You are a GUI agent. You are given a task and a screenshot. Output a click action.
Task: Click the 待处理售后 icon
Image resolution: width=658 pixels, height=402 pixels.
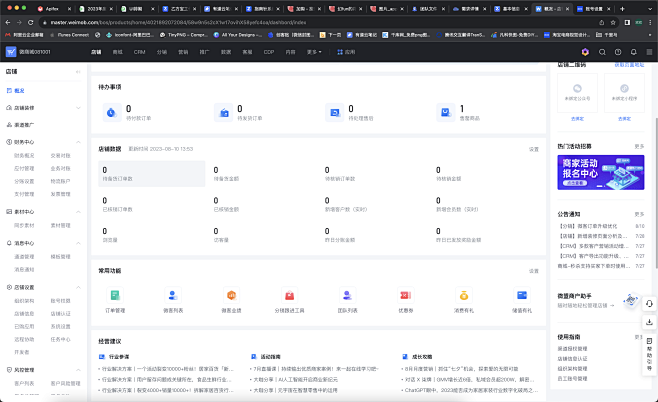pos(334,113)
